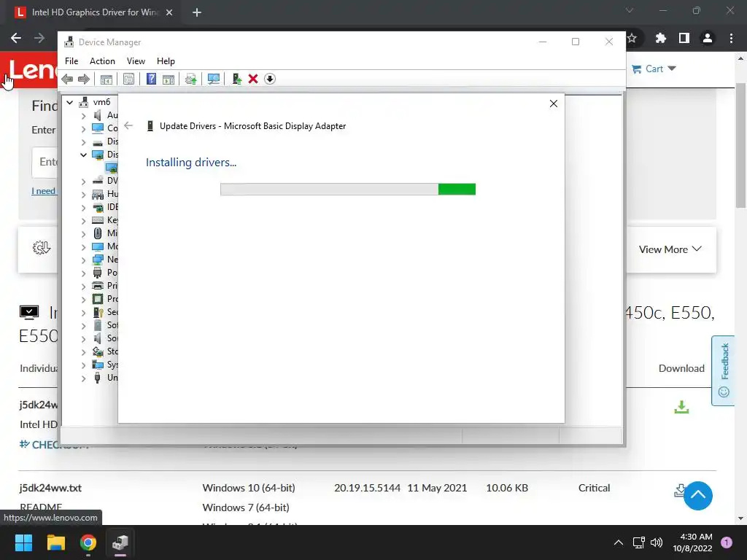
Task: Click the Installing drivers progress bar
Action: click(x=348, y=190)
